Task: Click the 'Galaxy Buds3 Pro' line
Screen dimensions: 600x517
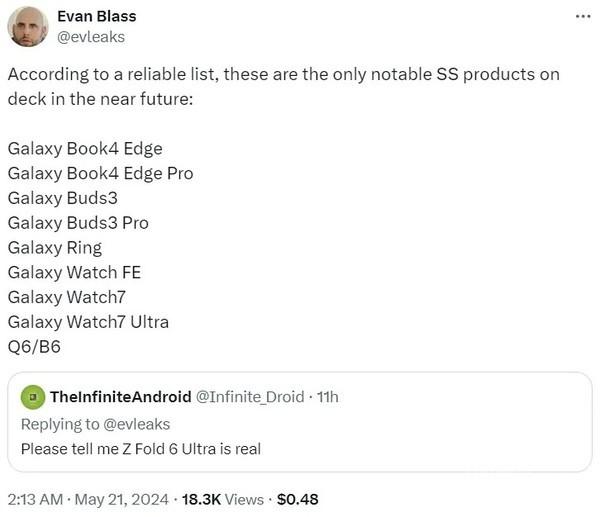Action: [78, 222]
